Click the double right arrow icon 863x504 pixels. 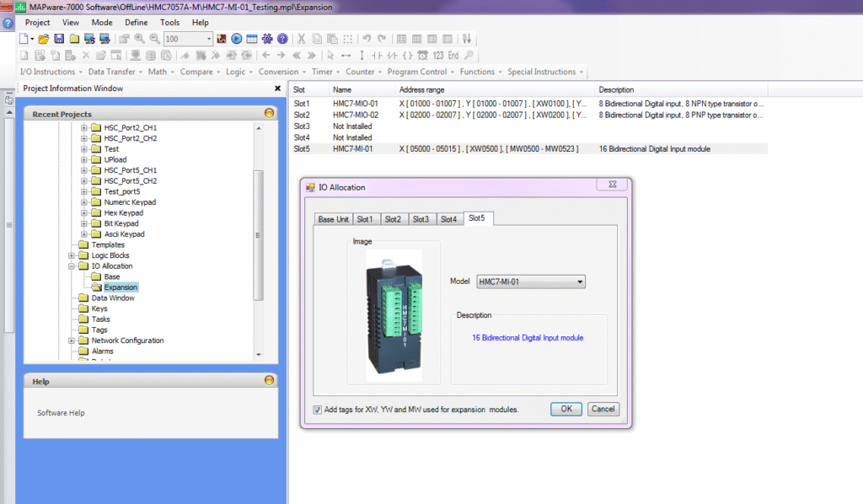(x=312, y=55)
